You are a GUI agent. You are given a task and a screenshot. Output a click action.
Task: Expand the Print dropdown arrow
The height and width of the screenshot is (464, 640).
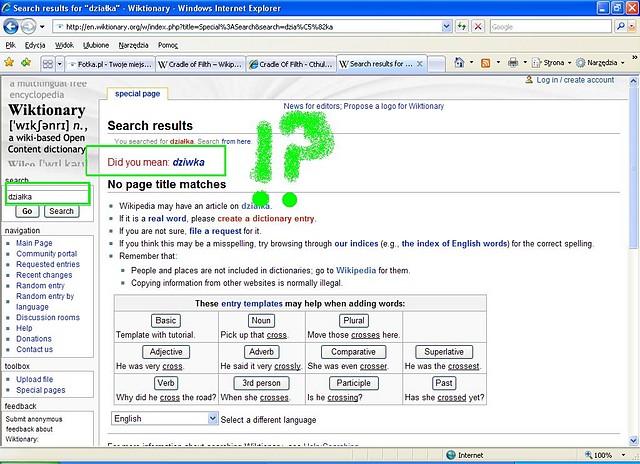pyautogui.click(x=525, y=62)
